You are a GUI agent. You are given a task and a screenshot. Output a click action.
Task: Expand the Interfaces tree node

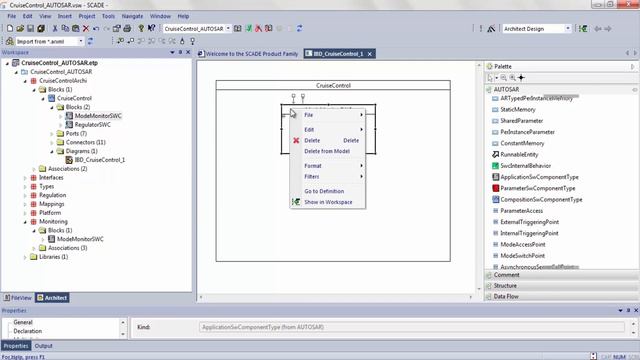point(25,178)
